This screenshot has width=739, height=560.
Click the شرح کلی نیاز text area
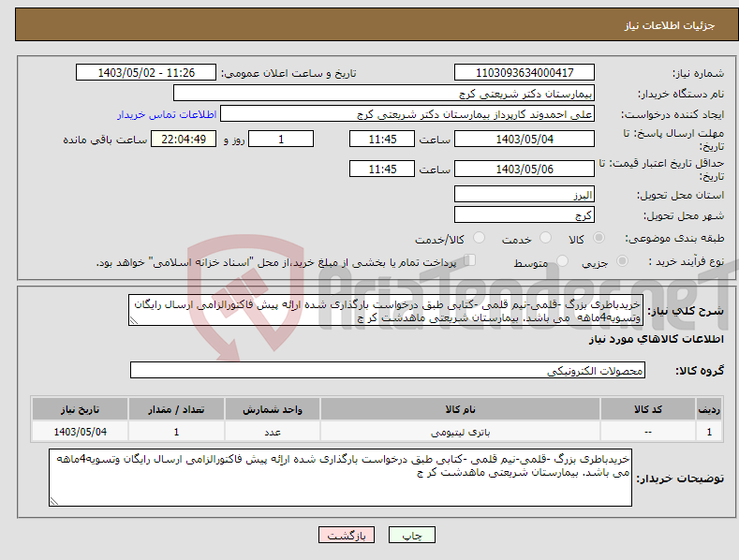point(386,310)
